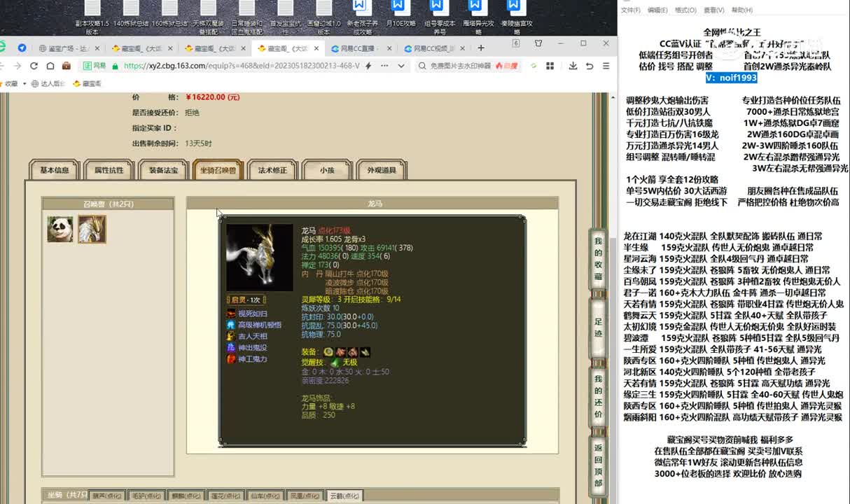Open the 查看(V) menu in Notepad

click(714, 10)
